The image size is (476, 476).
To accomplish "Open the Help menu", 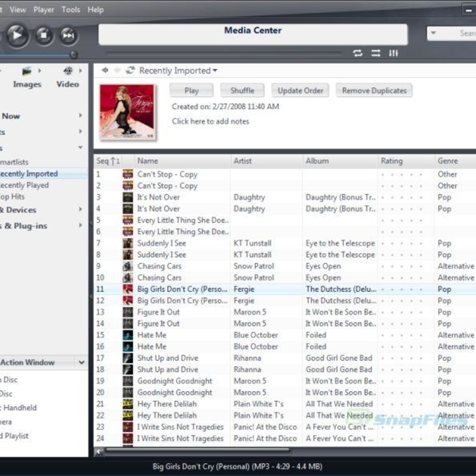I will (x=95, y=10).
